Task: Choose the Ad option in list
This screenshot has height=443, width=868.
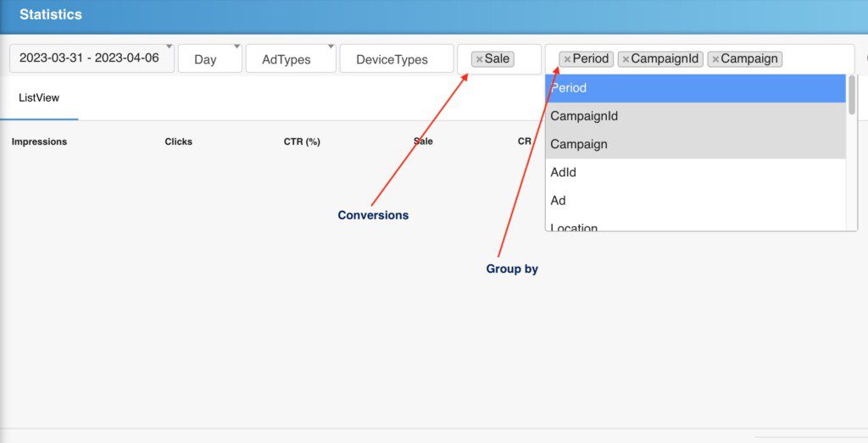Action: (695, 201)
